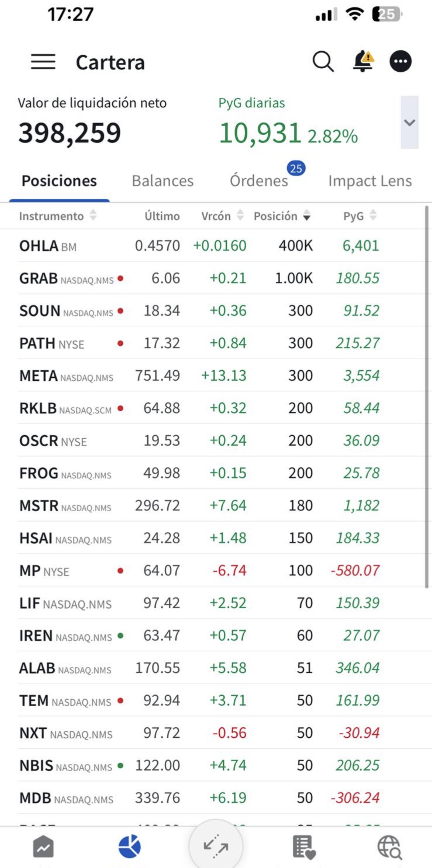The height and width of the screenshot is (868, 432).
Task: Select the portfolio pie chart icon
Action: point(130,846)
